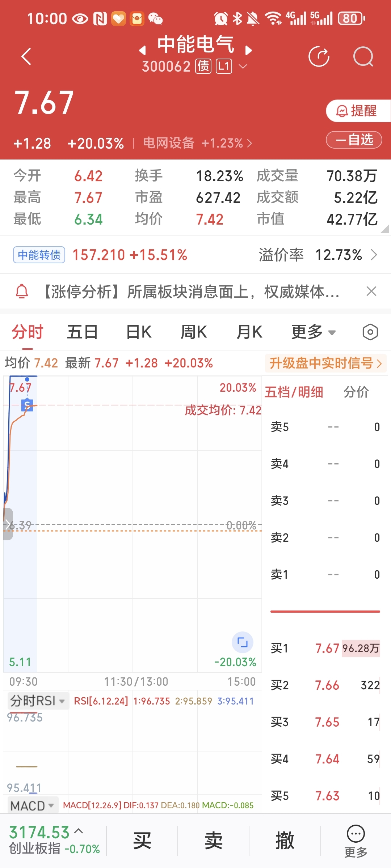Expand quote details corner triangle
The image size is (391, 868).
coord(385,229)
